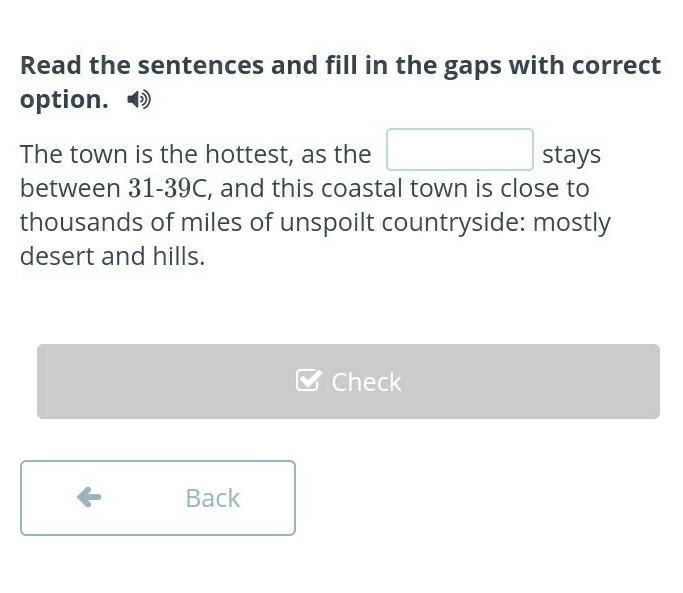
Task: Focus the empty gap input field
Action: pos(459,151)
